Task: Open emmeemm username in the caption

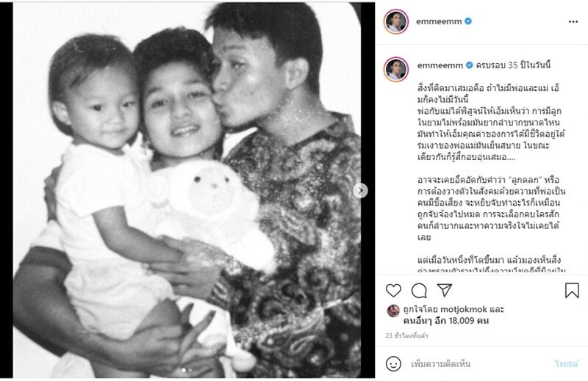Action: tap(440, 65)
